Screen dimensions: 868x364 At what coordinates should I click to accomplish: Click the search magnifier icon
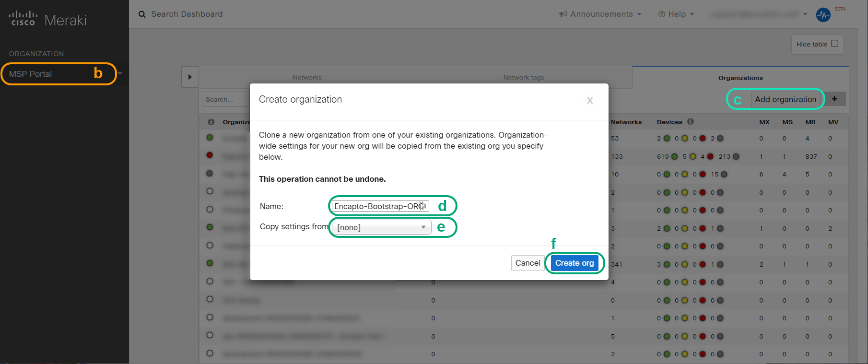[x=142, y=14]
